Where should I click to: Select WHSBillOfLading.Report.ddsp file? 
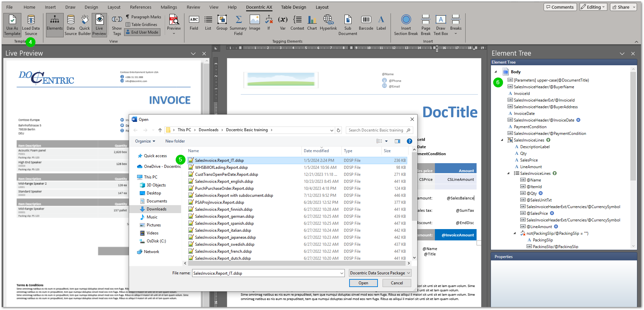[297, 167]
